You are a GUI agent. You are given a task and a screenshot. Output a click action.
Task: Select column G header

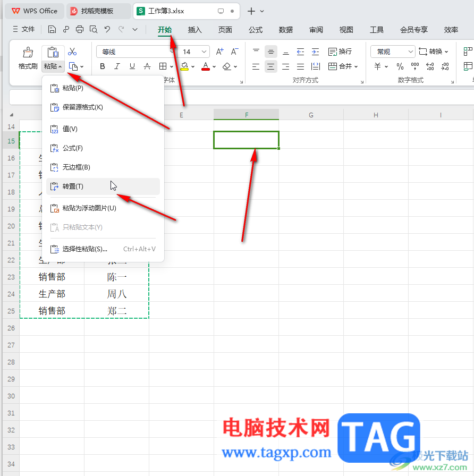coord(311,115)
